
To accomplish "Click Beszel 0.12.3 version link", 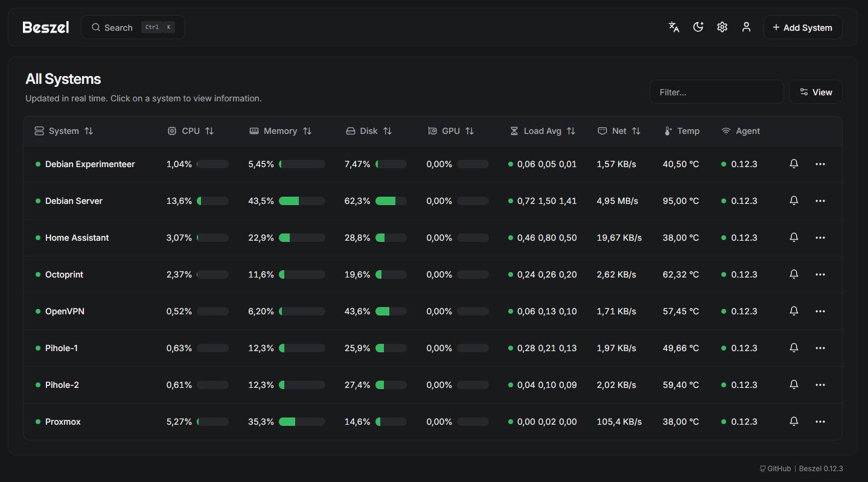I will tap(821, 469).
